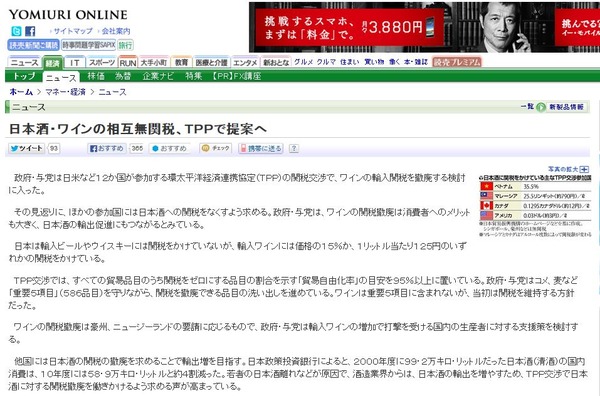This screenshot has height=396, width=600.
Task: Click the mixi チェック button
Action: 215,148
